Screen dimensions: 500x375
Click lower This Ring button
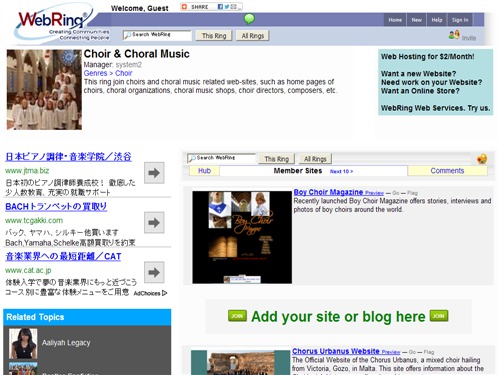(x=277, y=159)
